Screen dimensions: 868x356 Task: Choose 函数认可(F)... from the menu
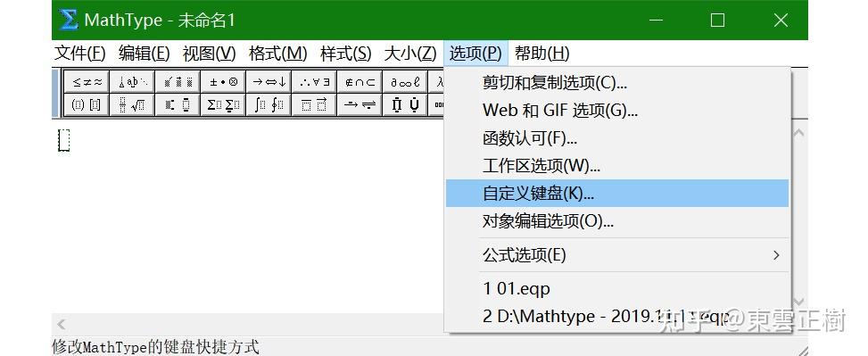pyautogui.click(x=617, y=138)
